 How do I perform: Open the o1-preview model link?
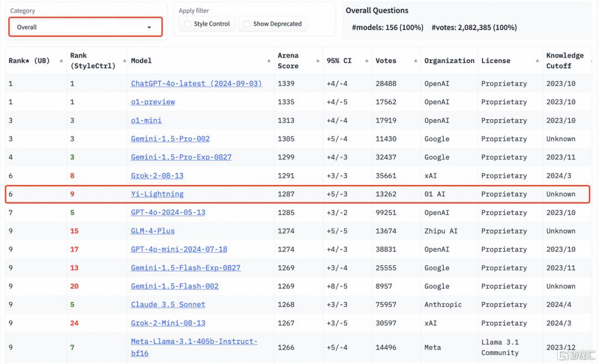[153, 102]
